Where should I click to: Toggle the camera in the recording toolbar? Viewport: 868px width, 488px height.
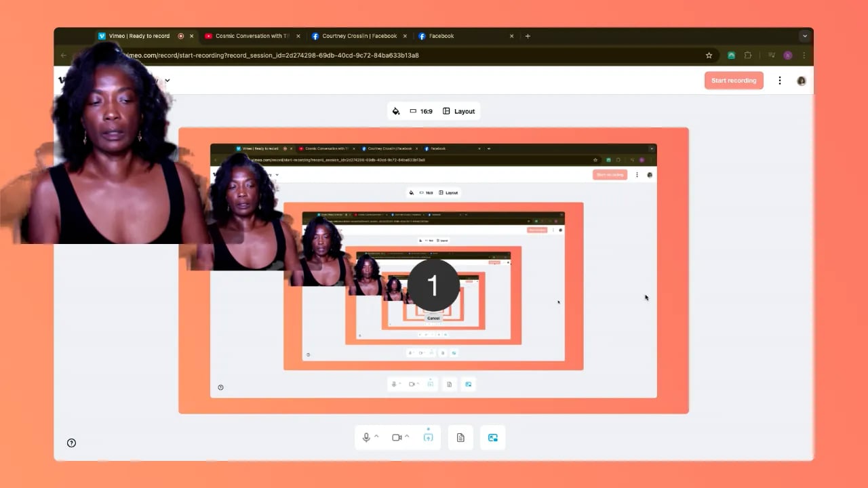point(397,438)
